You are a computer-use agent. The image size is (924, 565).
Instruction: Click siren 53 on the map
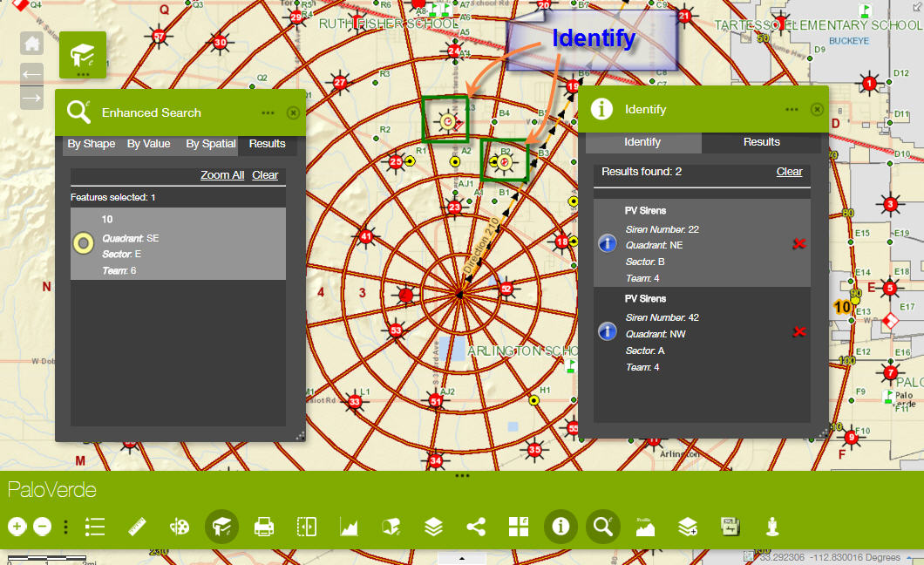click(x=396, y=330)
